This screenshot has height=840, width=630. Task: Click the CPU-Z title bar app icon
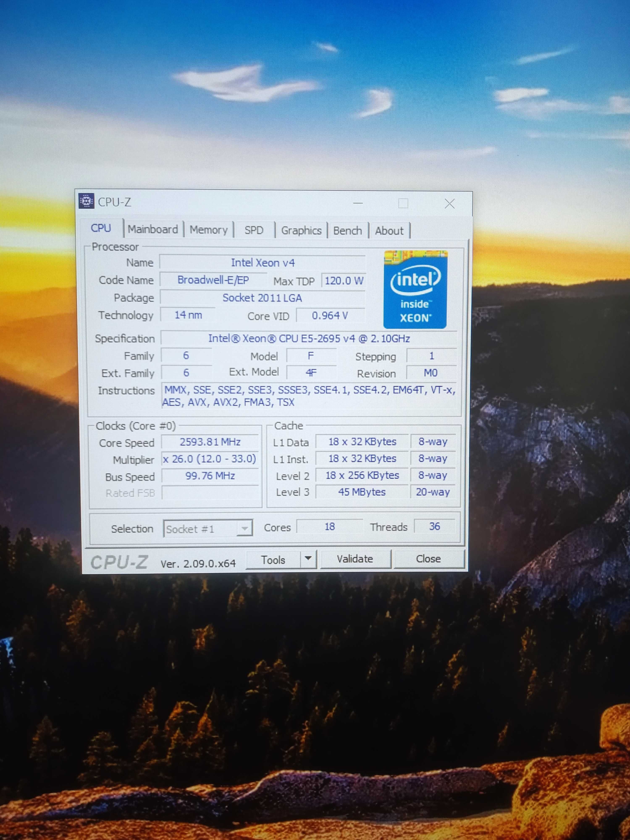(x=86, y=201)
